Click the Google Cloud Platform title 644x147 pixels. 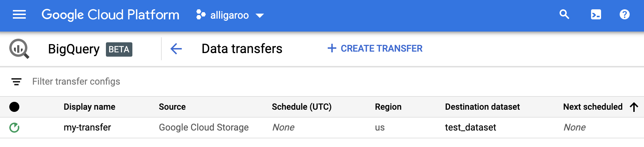point(110,15)
